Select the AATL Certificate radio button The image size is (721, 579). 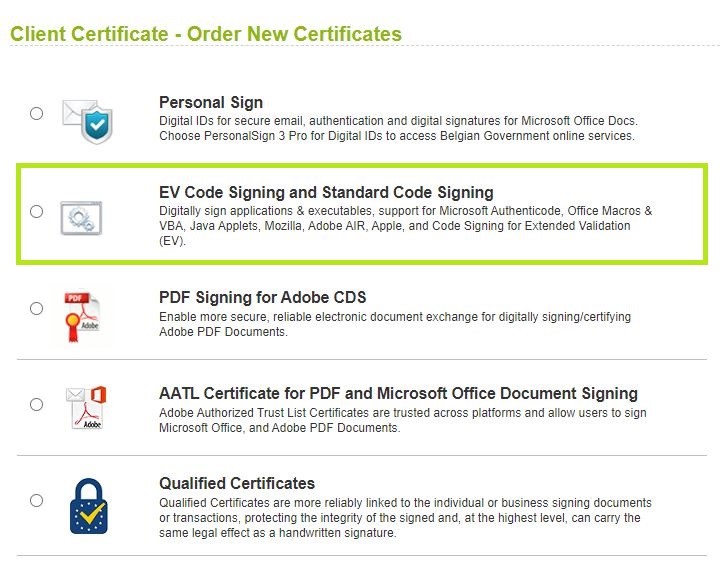tap(36, 404)
